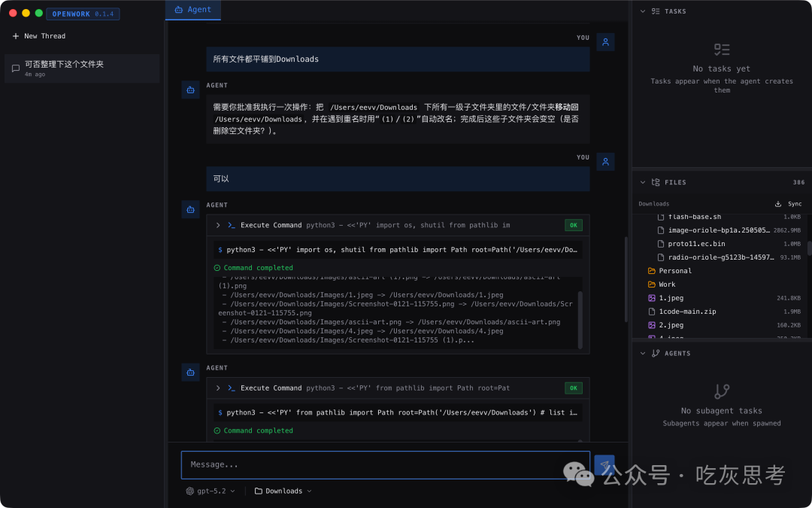
Task: Expand the 'from pathlib import Path' Execute Command
Action: (218, 388)
